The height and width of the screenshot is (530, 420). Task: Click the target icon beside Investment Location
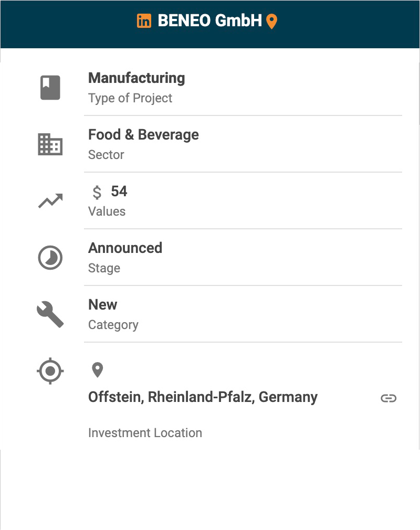pos(50,371)
